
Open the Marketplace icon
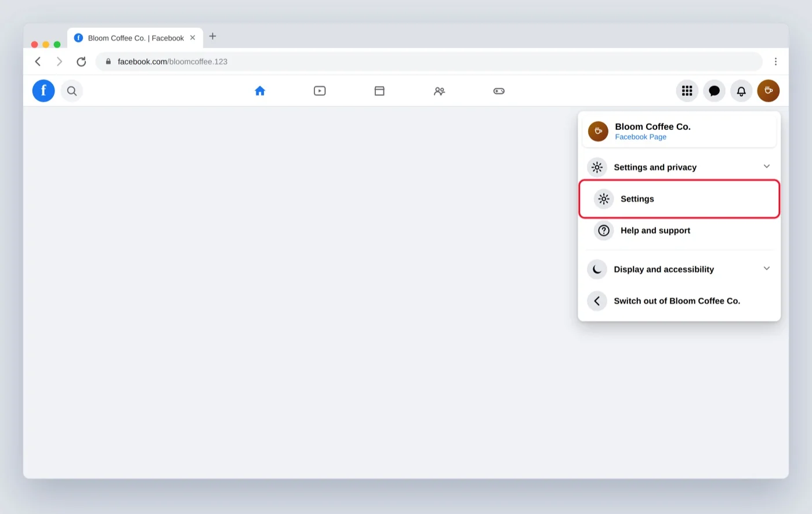coord(379,91)
